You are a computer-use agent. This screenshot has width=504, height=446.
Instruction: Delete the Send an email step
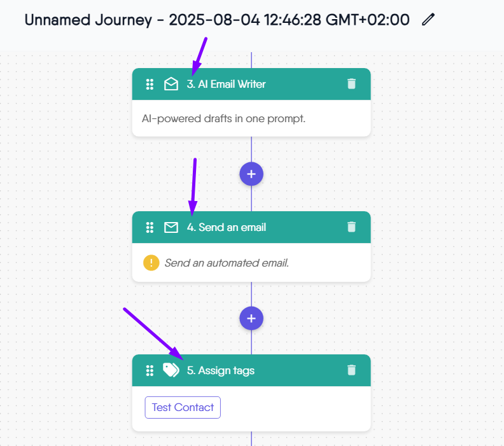point(351,227)
